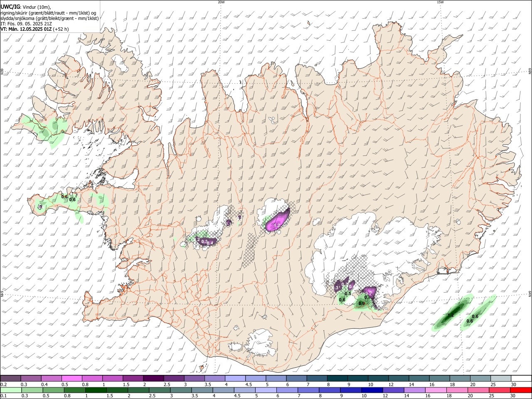Pick the 7 swatch in the snow scale
Screen dimensions: 532x399
point(317,378)
